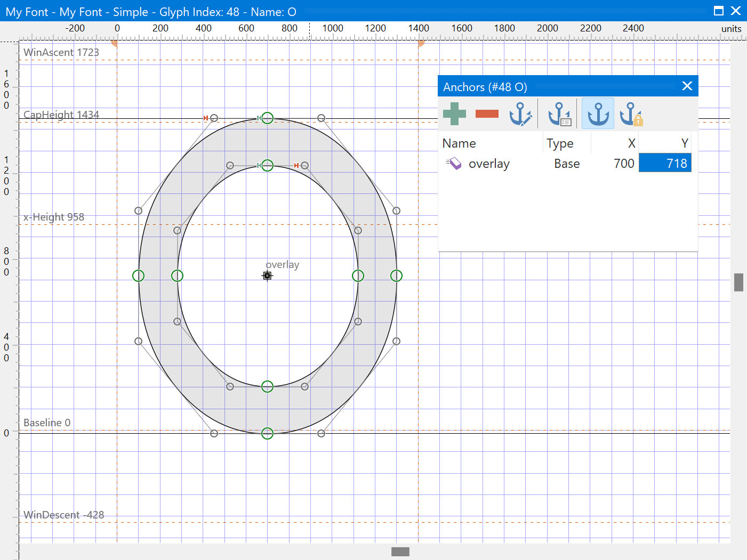747x560 pixels.
Task: Select the overlay anchor marker in the glyph
Action: point(267,275)
